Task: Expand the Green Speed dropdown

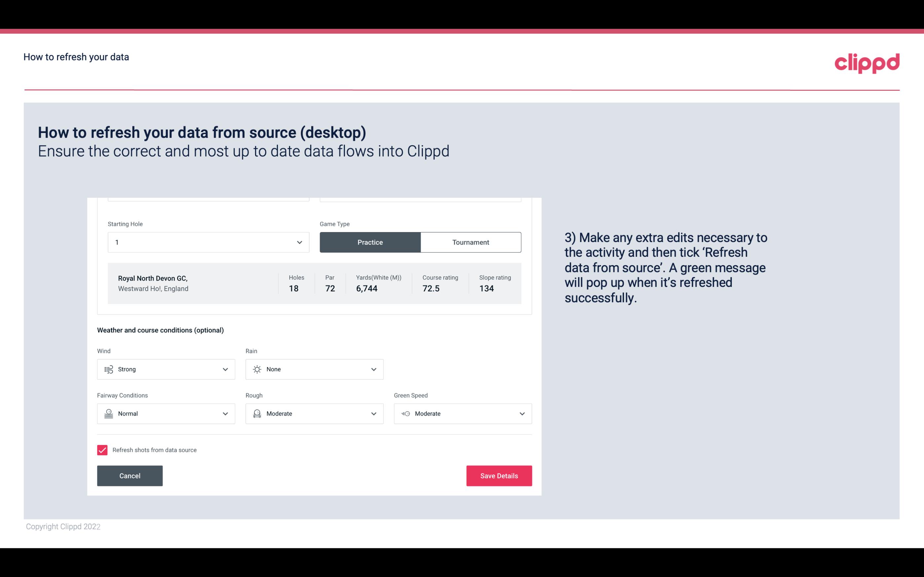Action: coord(522,414)
